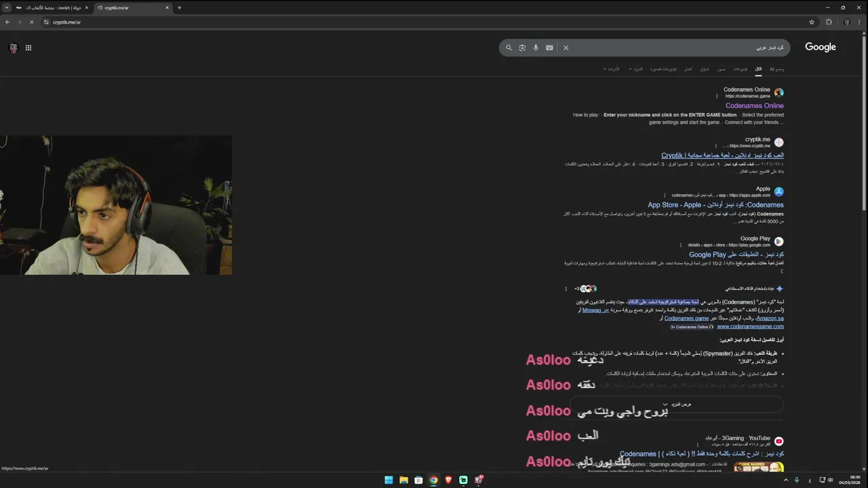Switch to the cryptik.me/ar tab
Viewport: 868px width, 488px height.
pos(132,7)
